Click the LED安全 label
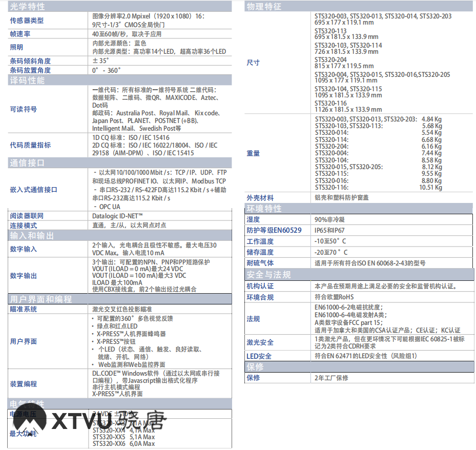The height and width of the screenshot is (450, 476). pyautogui.click(x=259, y=356)
